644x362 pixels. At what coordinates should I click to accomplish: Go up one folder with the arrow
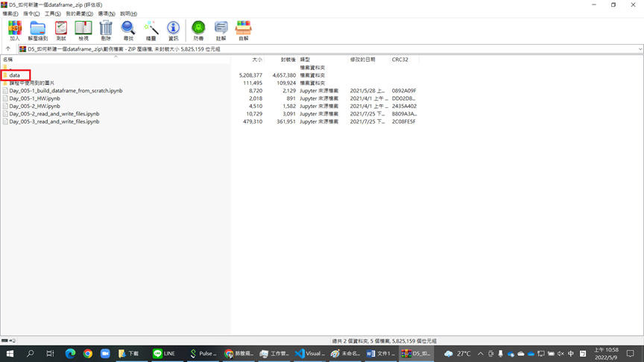(8, 49)
